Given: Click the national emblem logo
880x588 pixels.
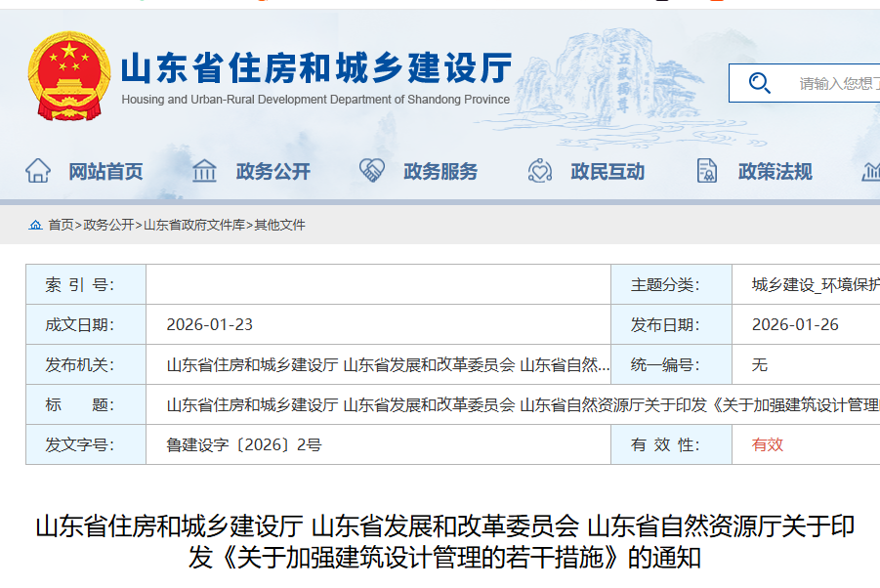Looking at the screenshot, I should coord(67,76).
